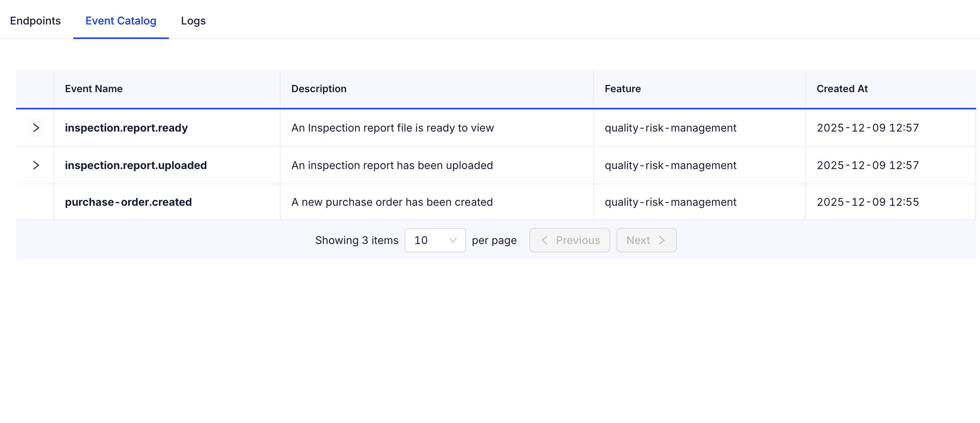Switch to the Endpoints tab
Image resolution: width=980 pixels, height=423 pixels.
35,21
